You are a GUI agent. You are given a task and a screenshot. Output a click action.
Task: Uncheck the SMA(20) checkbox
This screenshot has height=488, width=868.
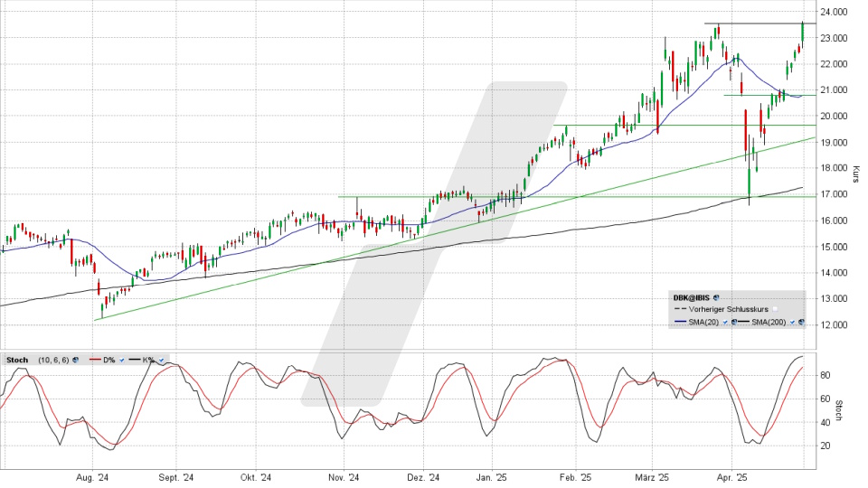(725, 322)
